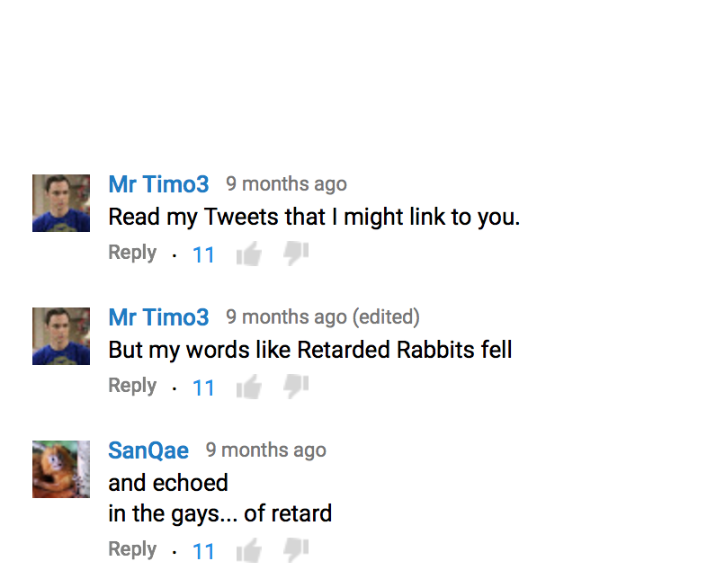Open the "9 months ago (edited)" timestamp

click(322, 317)
